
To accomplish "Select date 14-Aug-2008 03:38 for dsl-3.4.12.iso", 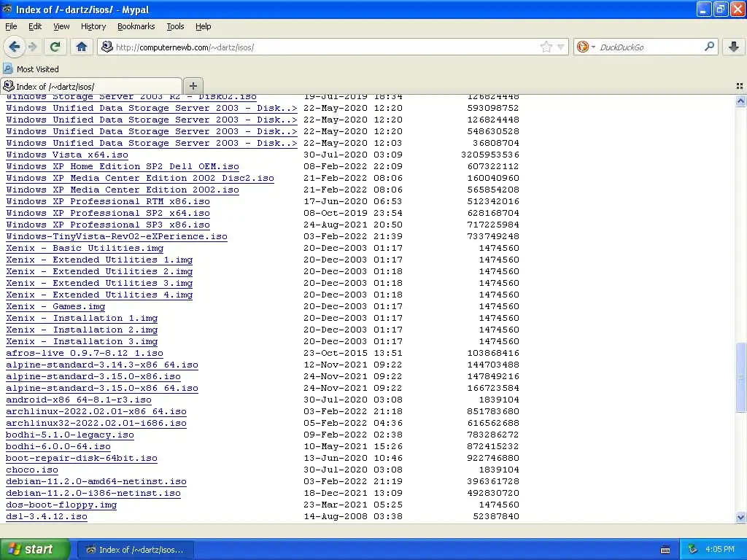I will [x=353, y=517].
